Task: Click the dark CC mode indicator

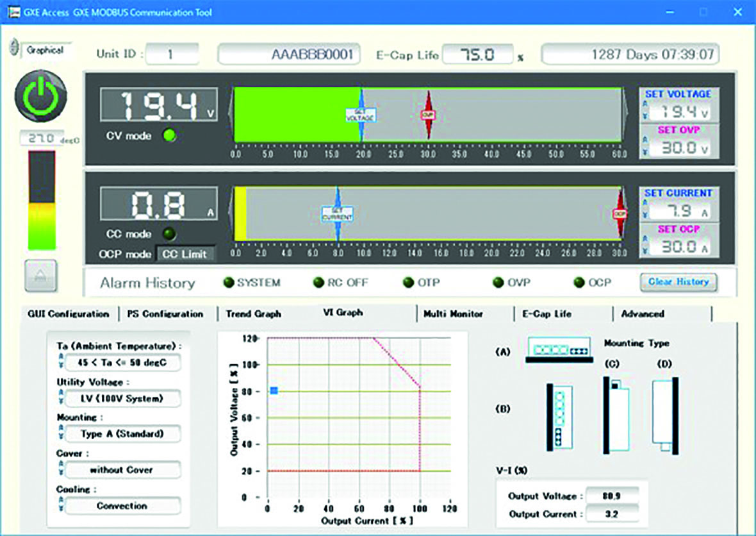Action: (x=169, y=234)
